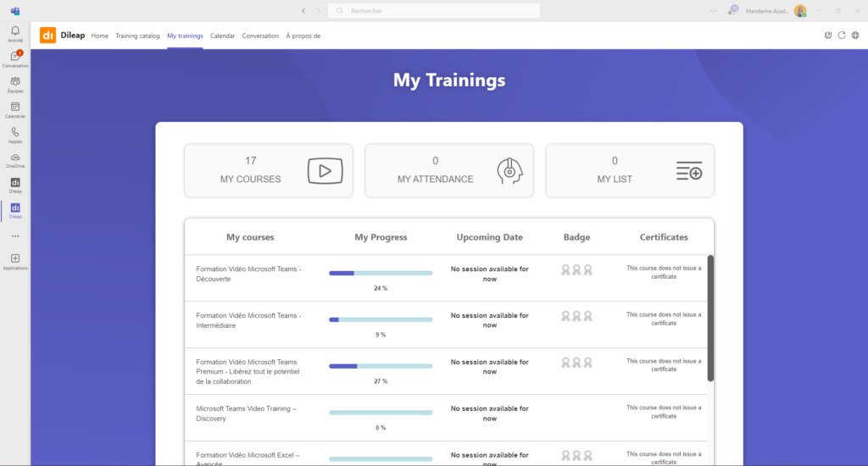Click the 27 % progress bar

click(381, 366)
